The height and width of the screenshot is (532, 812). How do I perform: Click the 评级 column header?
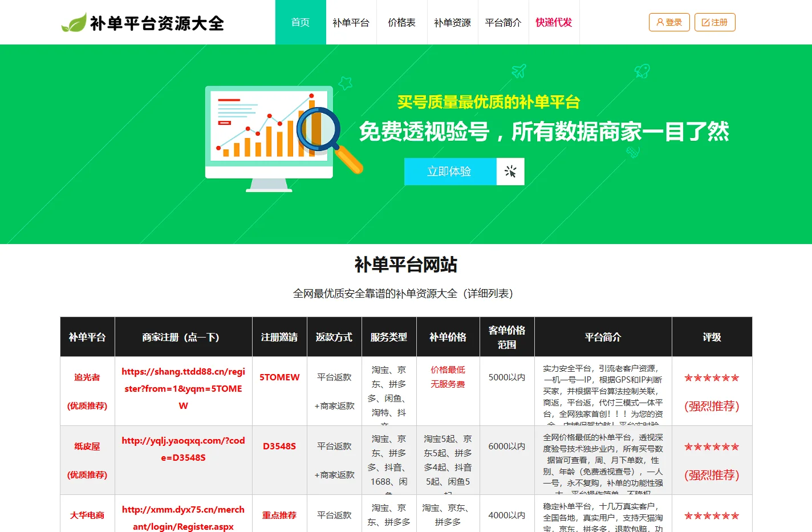[712, 337]
